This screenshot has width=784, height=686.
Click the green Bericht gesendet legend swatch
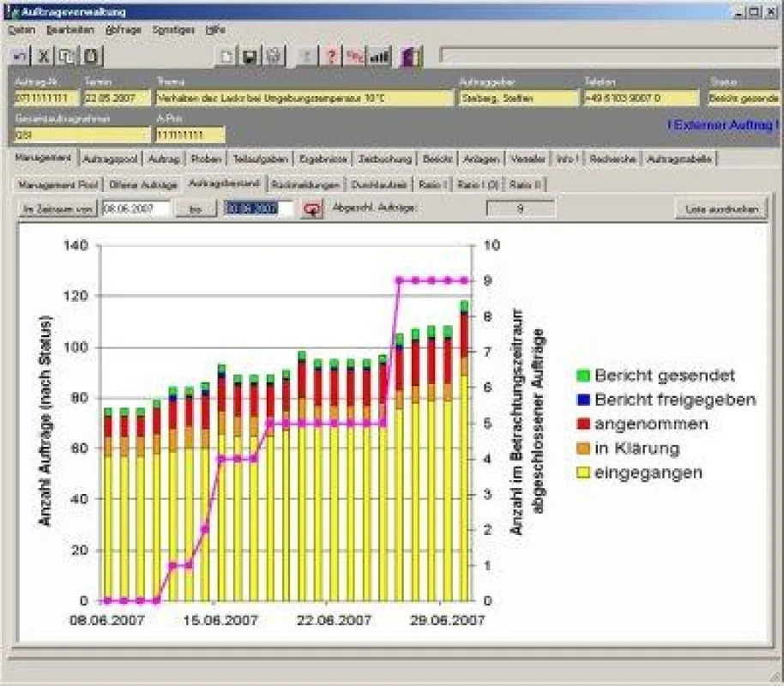pos(583,376)
